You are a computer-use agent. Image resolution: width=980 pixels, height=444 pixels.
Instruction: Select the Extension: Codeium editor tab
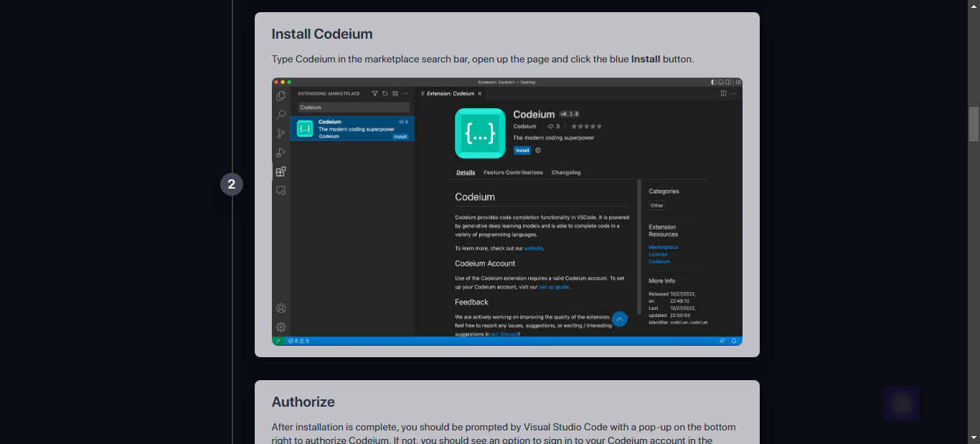pyautogui.click(x=451, y=93)
